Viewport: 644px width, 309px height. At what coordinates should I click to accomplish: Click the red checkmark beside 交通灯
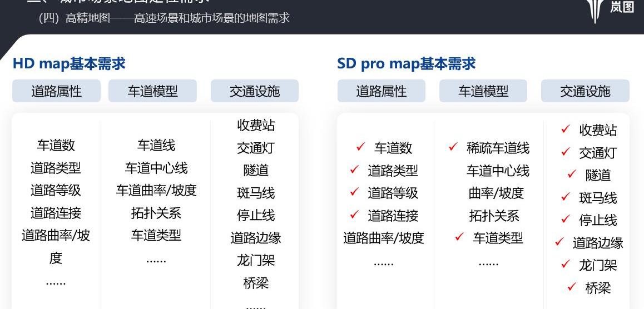pos(566,152)
